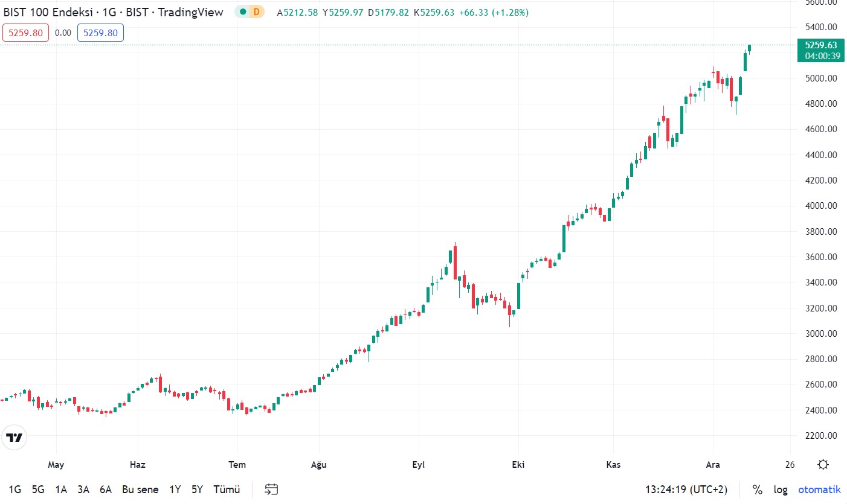
Task: Select the 1G time range
Action: click(x=15, y=490)
